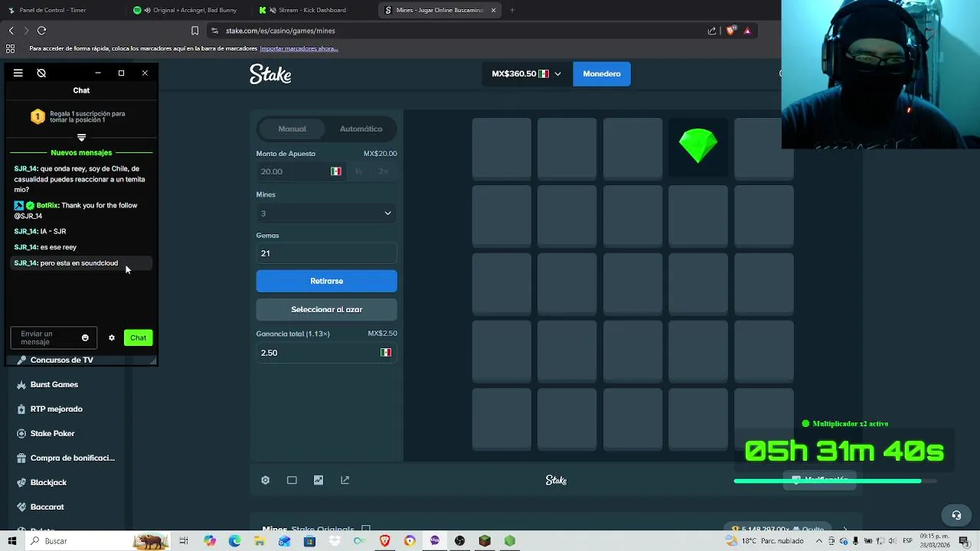Open Burst Games in sidebar
This screenshot has height=551, width=980.
[54, 384]
